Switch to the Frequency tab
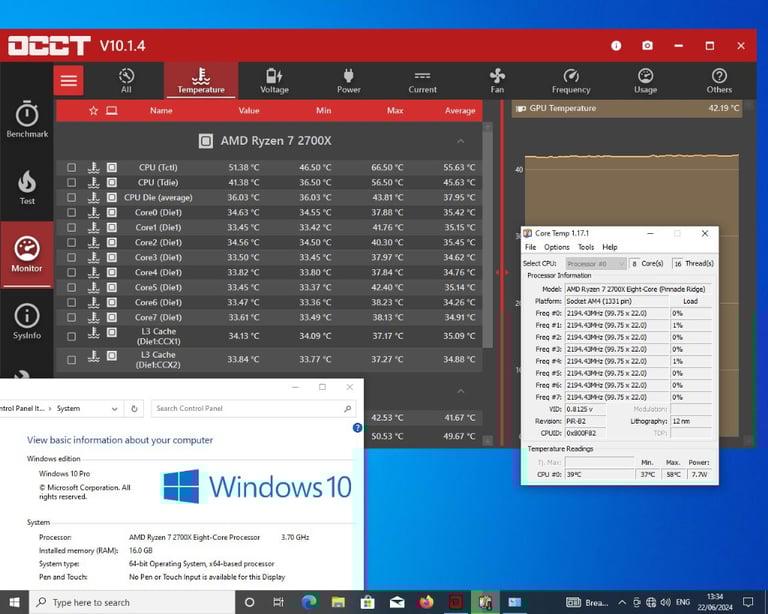The height and width of the screenshot is (614, 768). click(571, 80)
